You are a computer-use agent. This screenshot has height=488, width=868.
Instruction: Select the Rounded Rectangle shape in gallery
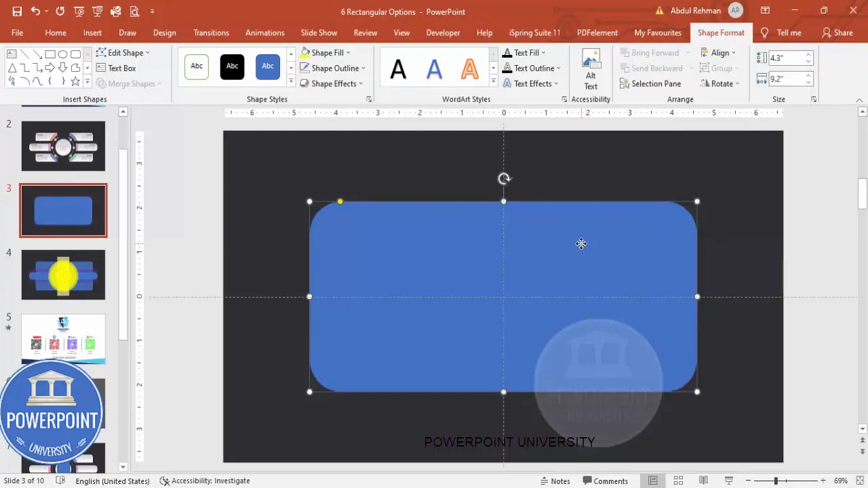(75, 54)
